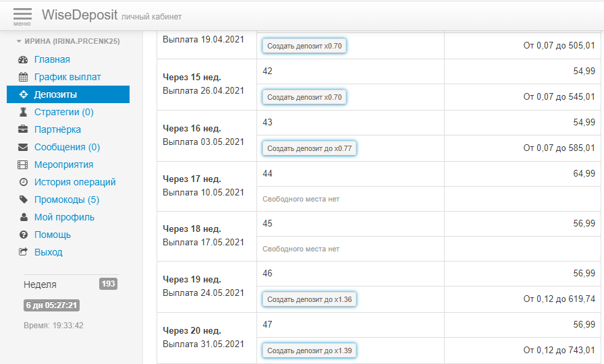Viewport: 604px width, 364px height.
Task: Click the Стратегии chess pawn icon
Action: pos(23,113)
